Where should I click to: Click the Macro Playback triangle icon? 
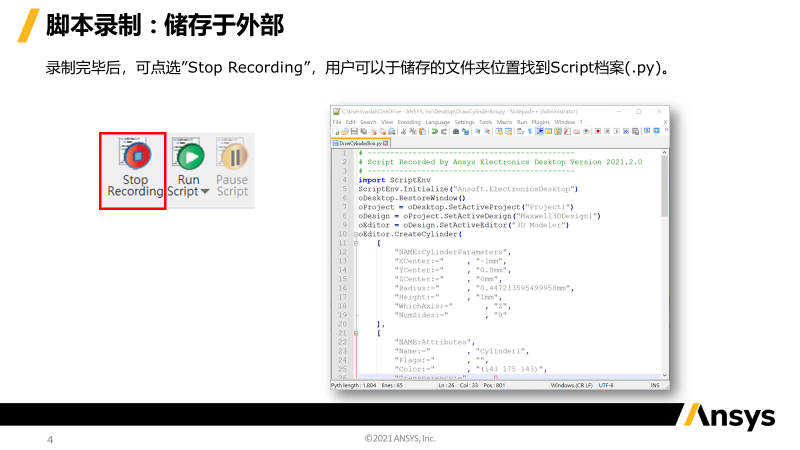click(x=616, y=132)
